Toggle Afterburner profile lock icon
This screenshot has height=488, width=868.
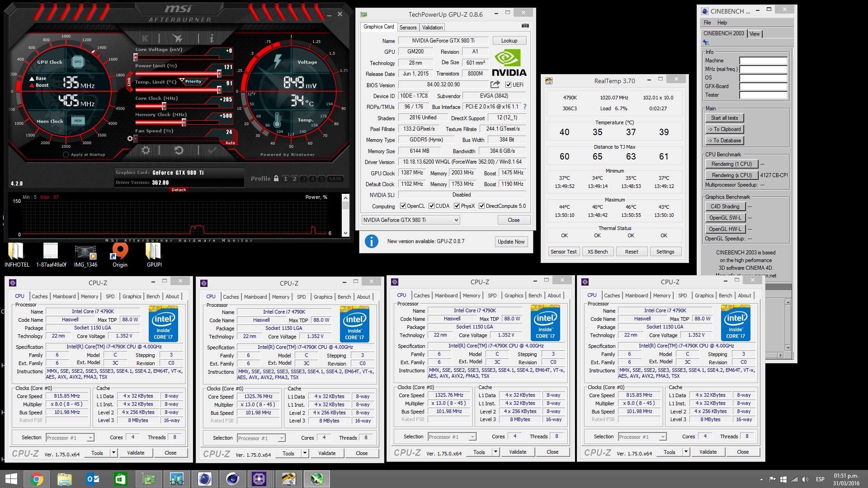[276, 178]
